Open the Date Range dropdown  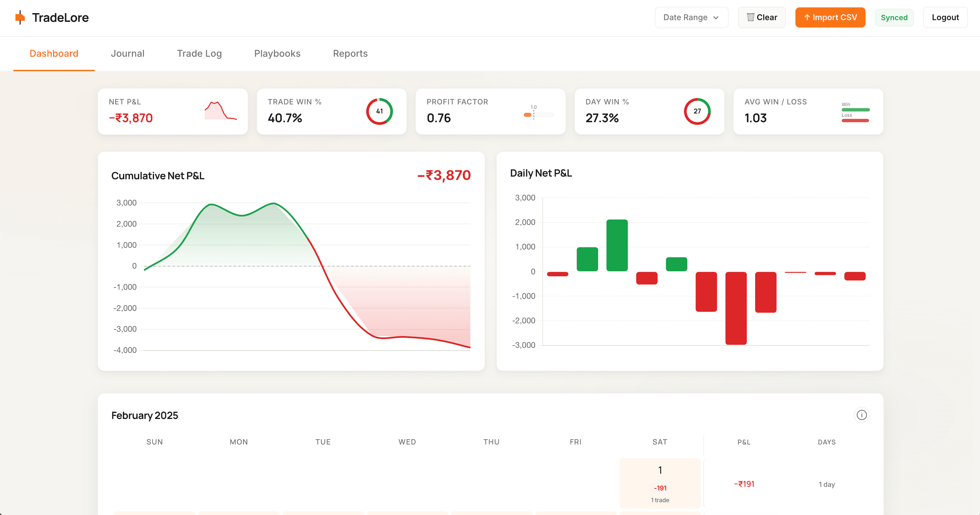click(691, 17)
